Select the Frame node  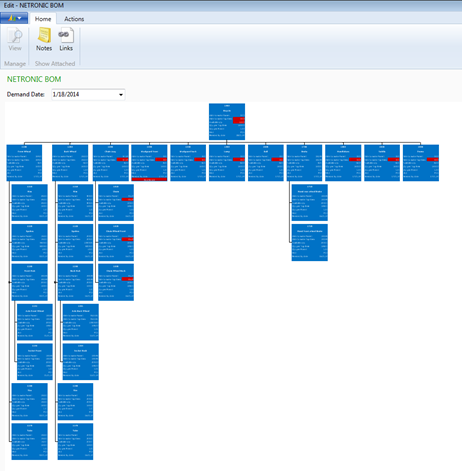[x=421, y=163]
